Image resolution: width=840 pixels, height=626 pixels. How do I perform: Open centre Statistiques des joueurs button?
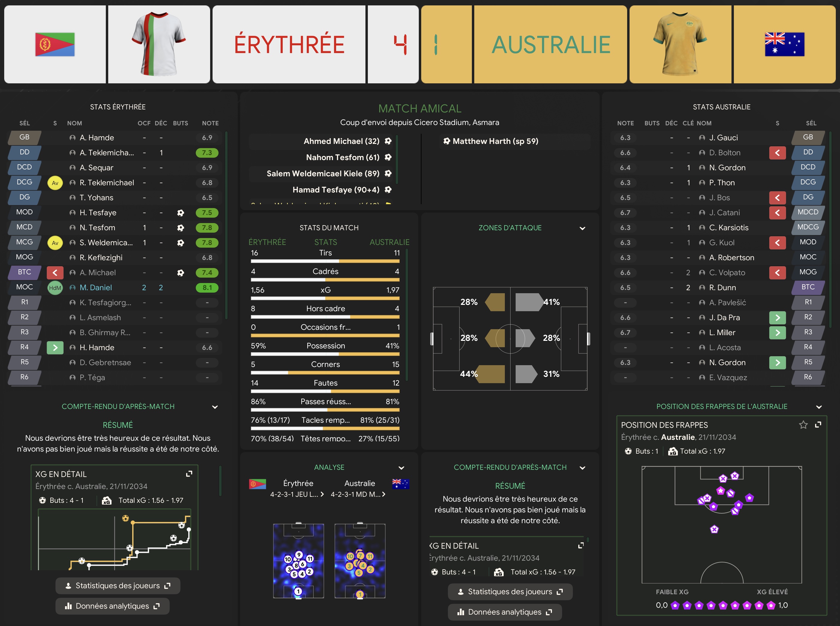point(510,592)
